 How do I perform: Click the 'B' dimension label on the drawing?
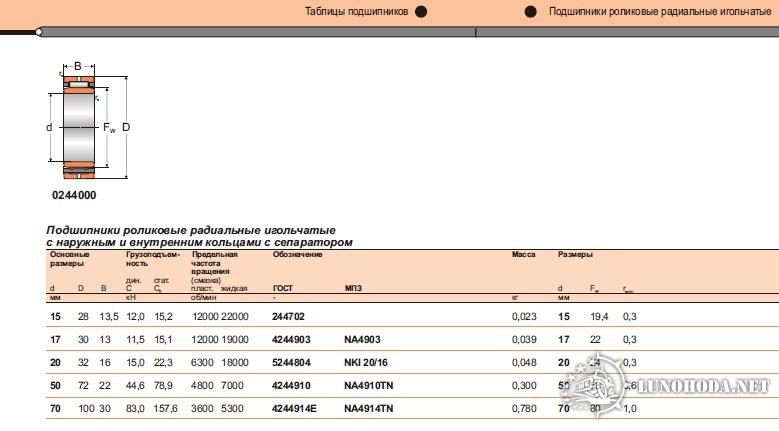pyautogui.click(x=78, y=66)
